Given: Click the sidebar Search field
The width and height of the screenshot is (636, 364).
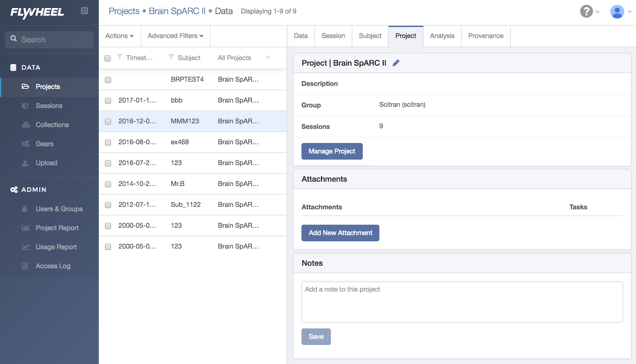Looking at the screenshot, I should (x=49, y=40).
